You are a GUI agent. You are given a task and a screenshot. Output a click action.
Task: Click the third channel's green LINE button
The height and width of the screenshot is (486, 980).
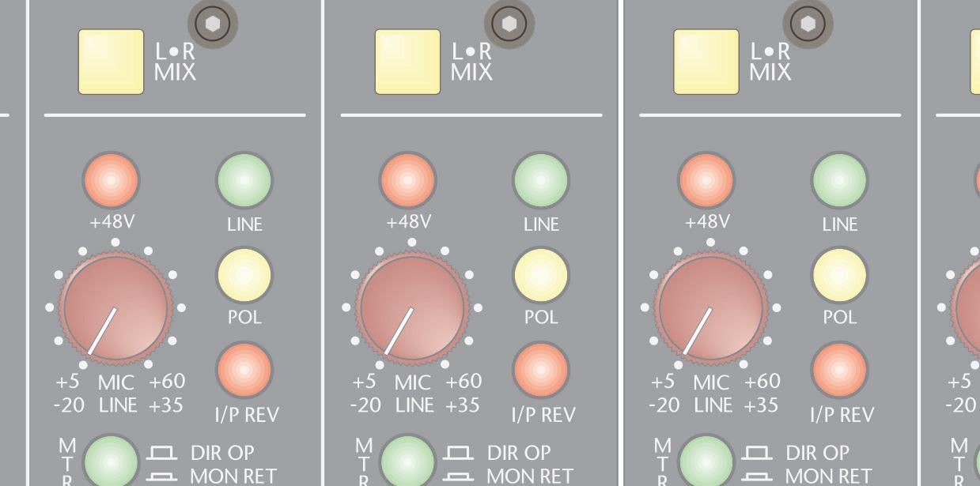(x=839, y=181)
